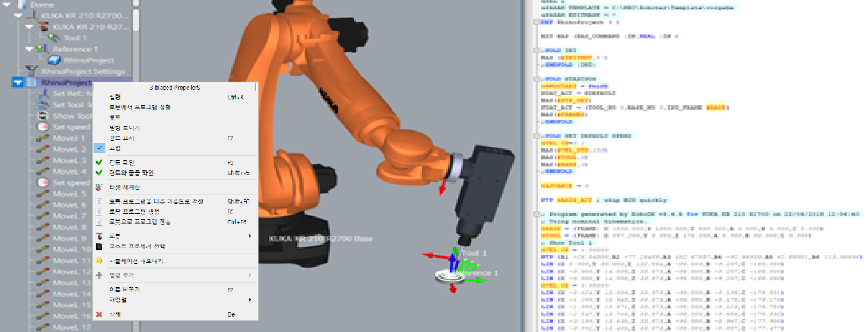
Task: Choose 로봇에서 프로그램 실행 menu entry
Action: tap(175, 107)
